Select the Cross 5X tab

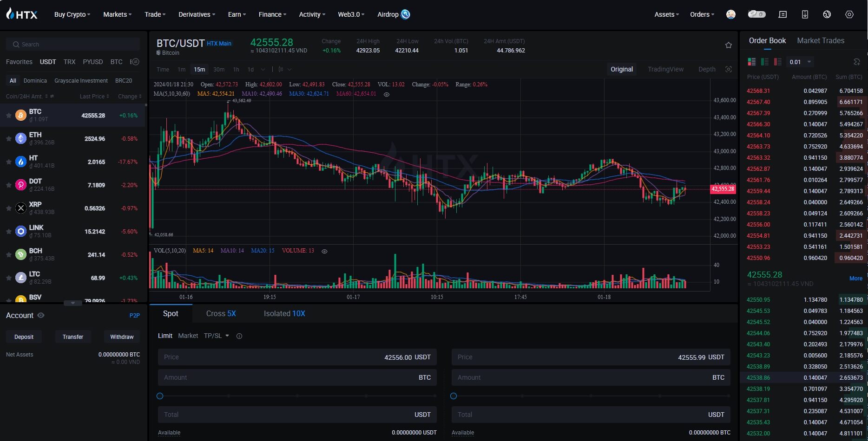[221, 313]
